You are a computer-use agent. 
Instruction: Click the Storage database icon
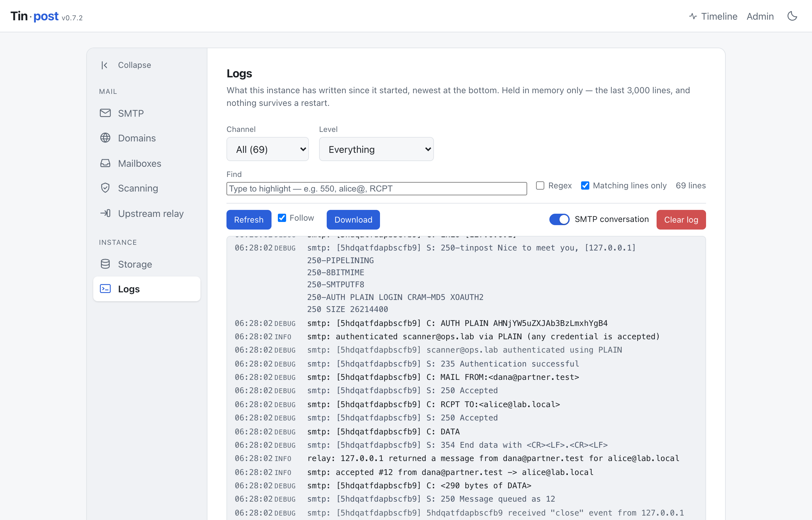click(x=105, y=264)
